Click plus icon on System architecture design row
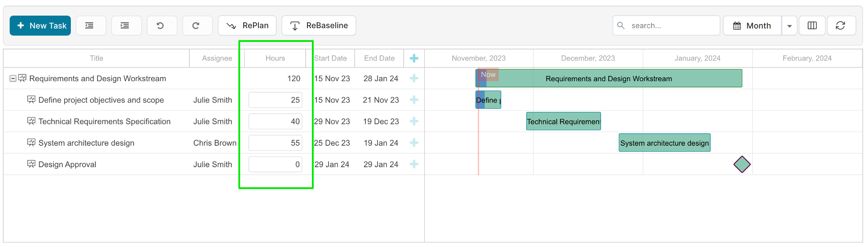This screenshot has height=247, width=868. coord(414,143)
